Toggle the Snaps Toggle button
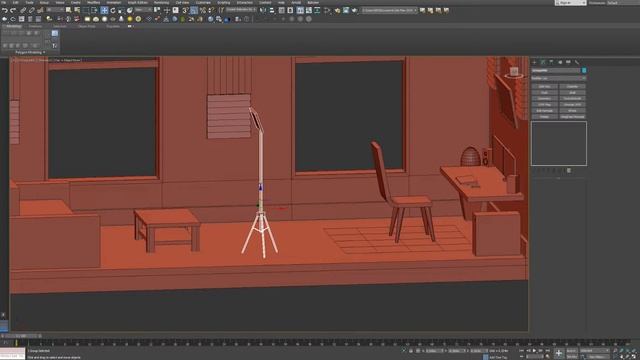 (x=185, y=10)
